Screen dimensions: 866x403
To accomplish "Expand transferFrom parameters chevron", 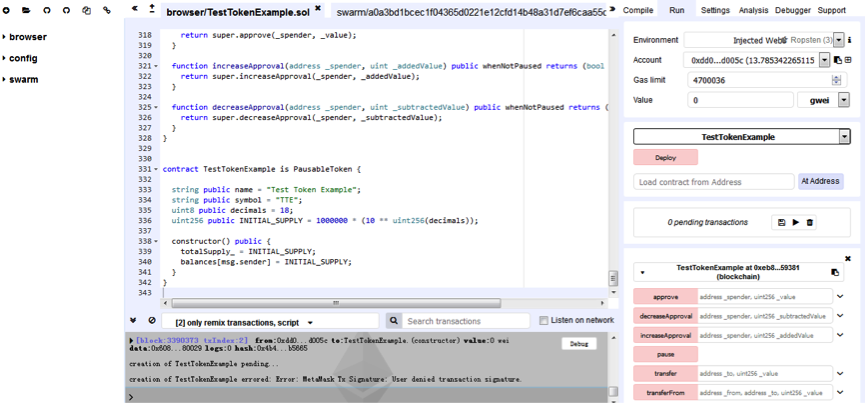I will click(840, 393).
